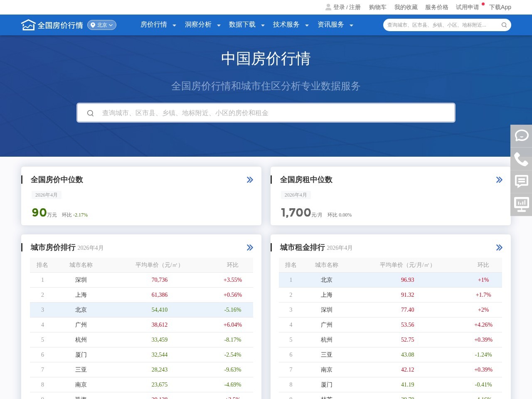Click the monitor chart sidebar icon
532x399 pixels.
(521, 204)
